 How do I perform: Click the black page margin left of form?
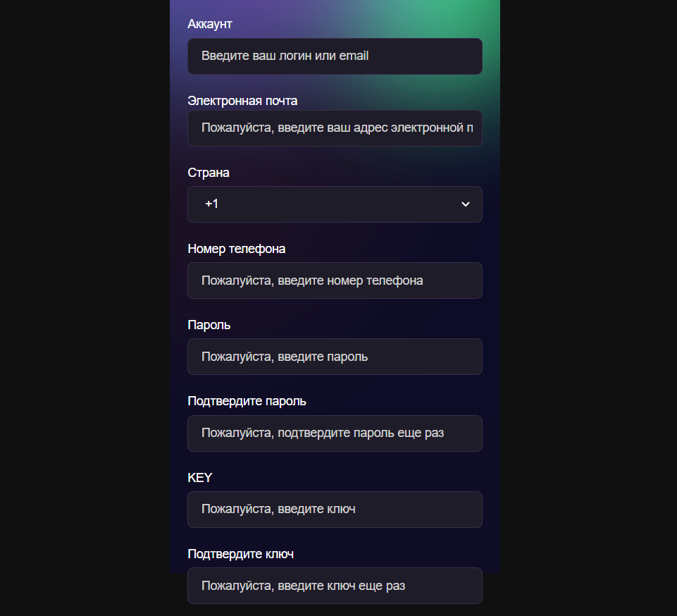[x=85, y=308]
